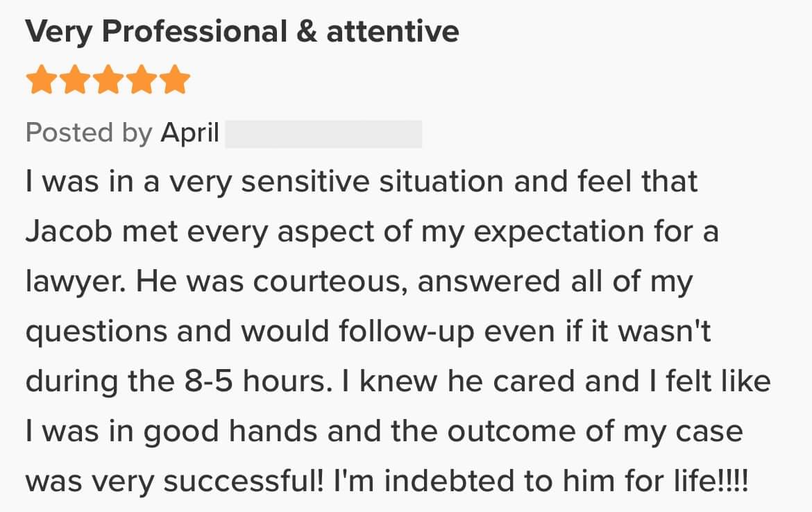Click the reviewer name "April"
The width and height of the screenshot is (812, 512).
tap(190, 133)
